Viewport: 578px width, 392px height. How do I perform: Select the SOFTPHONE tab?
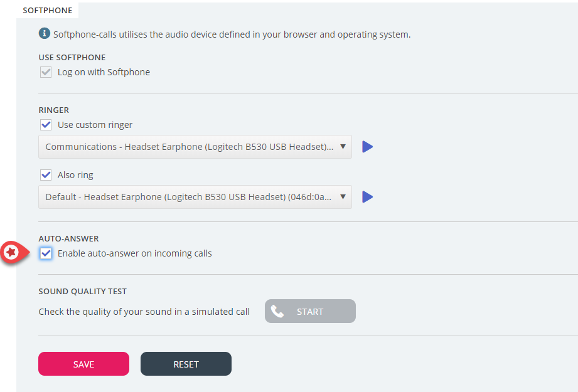[x=48, y=11]
